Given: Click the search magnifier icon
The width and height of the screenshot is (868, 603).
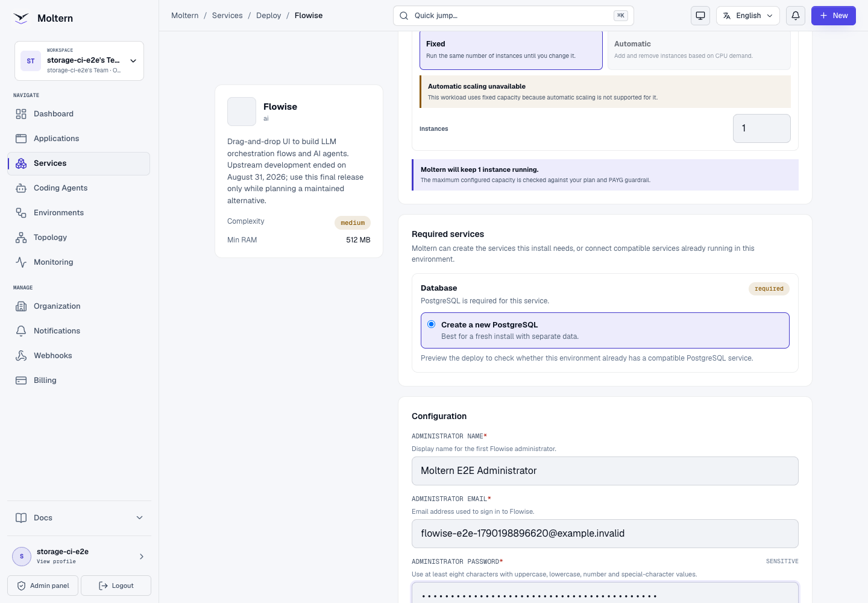Looking at the screenshot, I should (404, 16).
